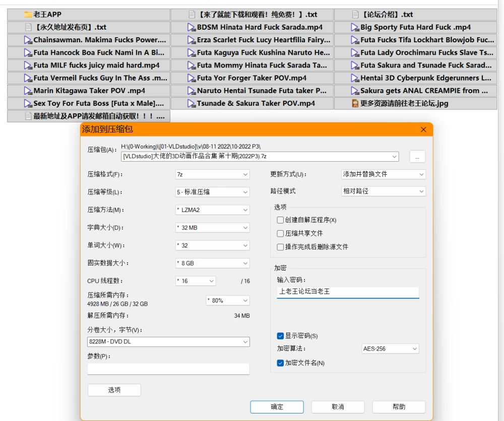Check 操作完成后删除源文件 option
This screenshot has width=504, height=421.
tap(280, 247)
